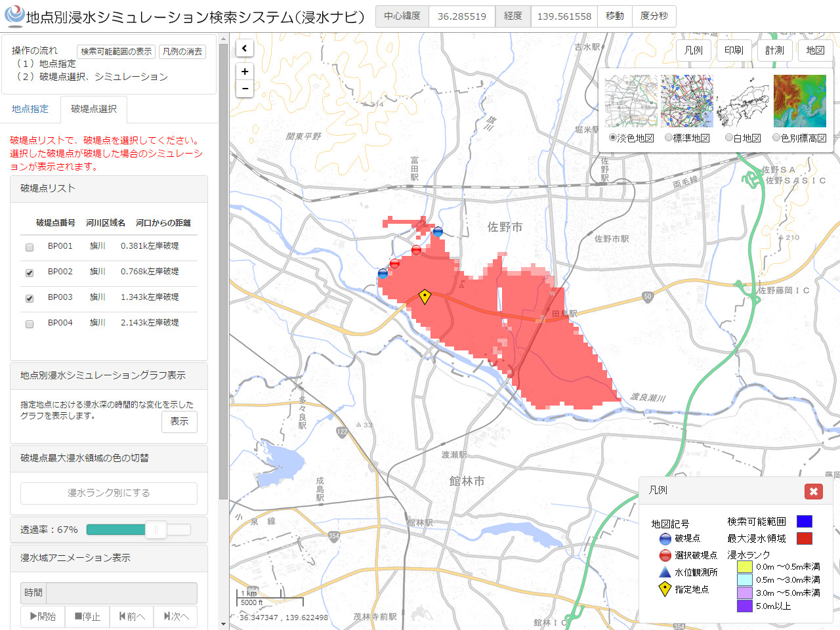840x630 pixels.
Task: Click the blue 検索可能範囲 color swatch
Action: 805,521
